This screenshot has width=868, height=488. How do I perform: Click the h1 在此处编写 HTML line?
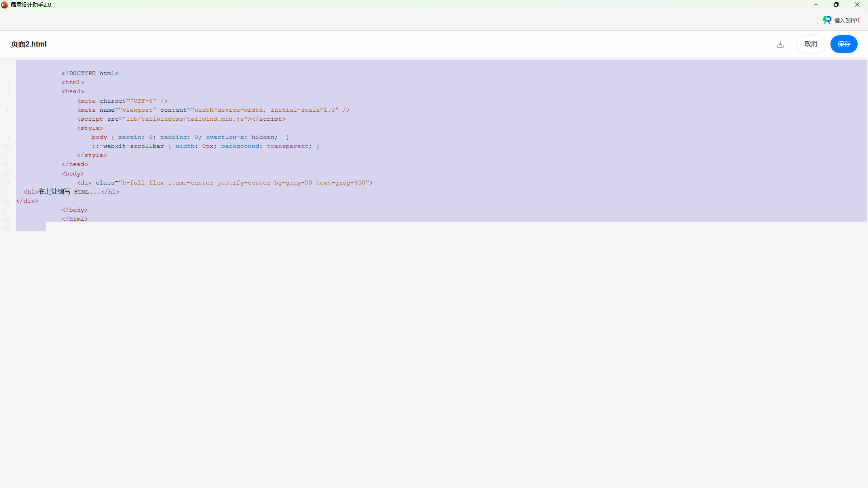click(71, 192)
